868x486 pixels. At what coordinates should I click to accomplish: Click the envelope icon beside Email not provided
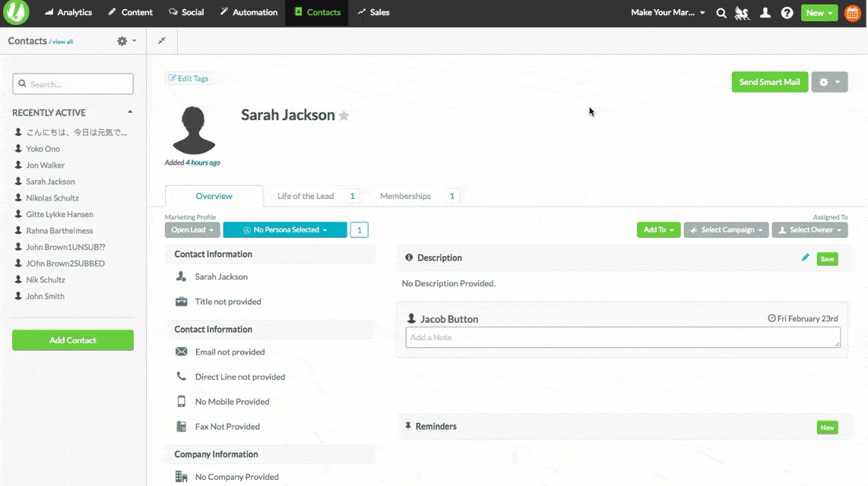click(x=181, y=352)
